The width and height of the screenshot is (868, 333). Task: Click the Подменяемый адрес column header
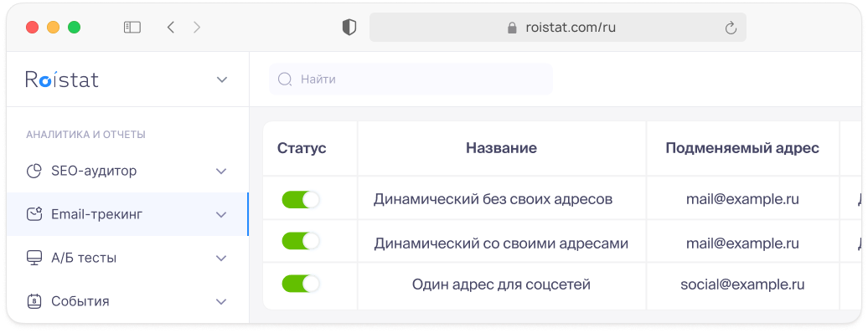click(x=742, y=148)
